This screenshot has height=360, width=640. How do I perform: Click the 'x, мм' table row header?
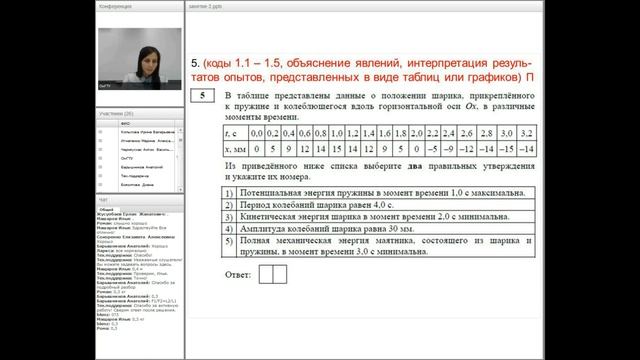pyautogui.click(x=236, y=149)
